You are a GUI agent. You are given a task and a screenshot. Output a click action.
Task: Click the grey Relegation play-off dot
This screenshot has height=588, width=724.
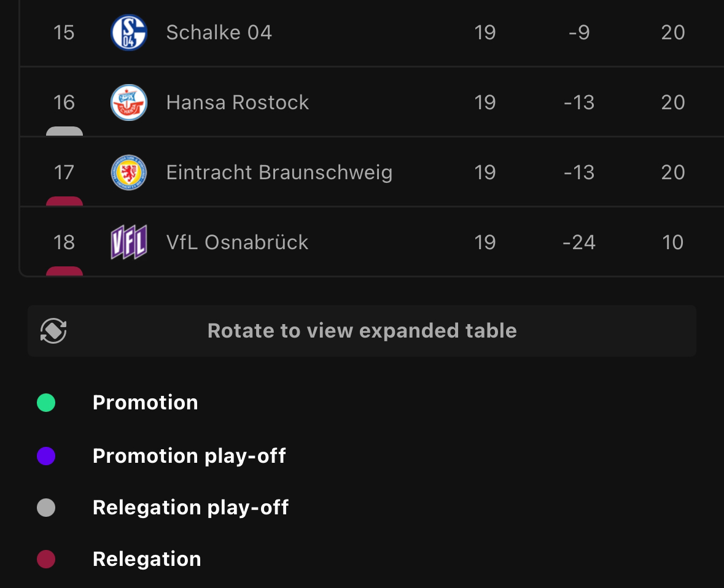pyautogui.click(x=46, y=508)
